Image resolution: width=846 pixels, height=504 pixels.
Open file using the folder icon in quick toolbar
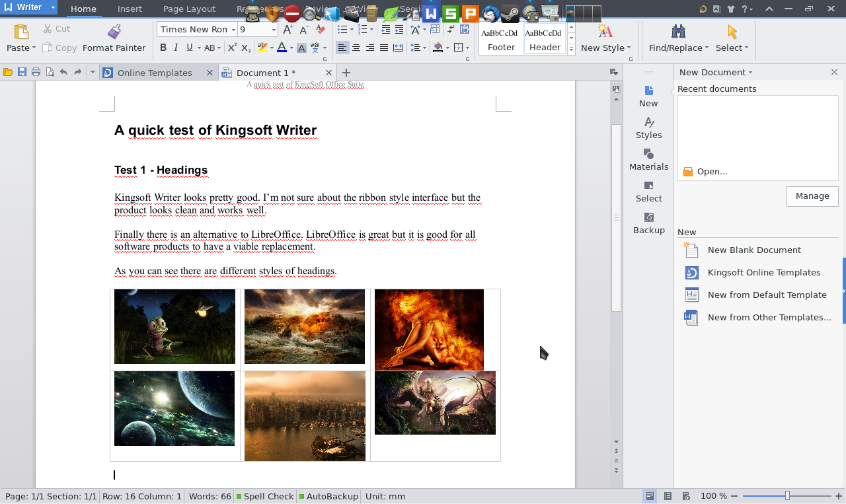(x=9, y=73)
